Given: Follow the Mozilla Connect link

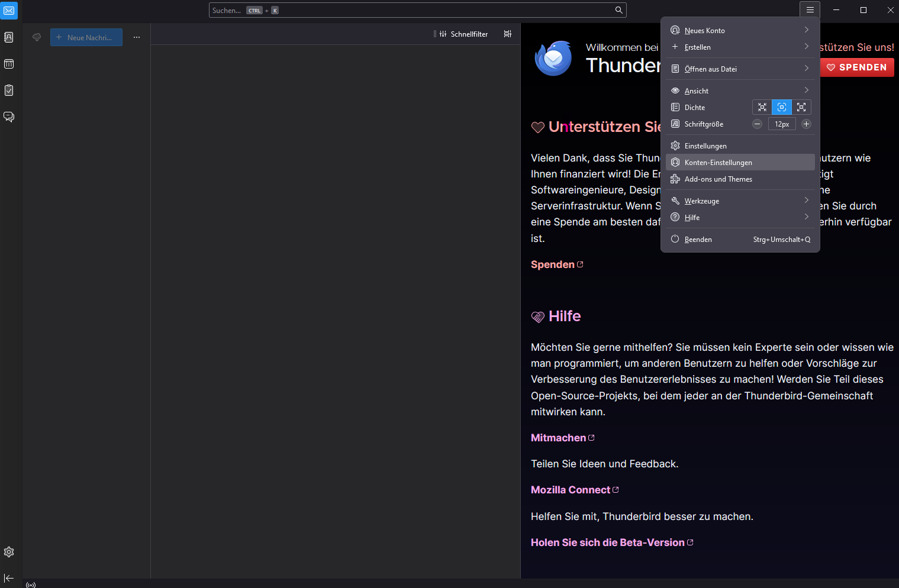Looking at the screenshot, I should pos(571,490).
